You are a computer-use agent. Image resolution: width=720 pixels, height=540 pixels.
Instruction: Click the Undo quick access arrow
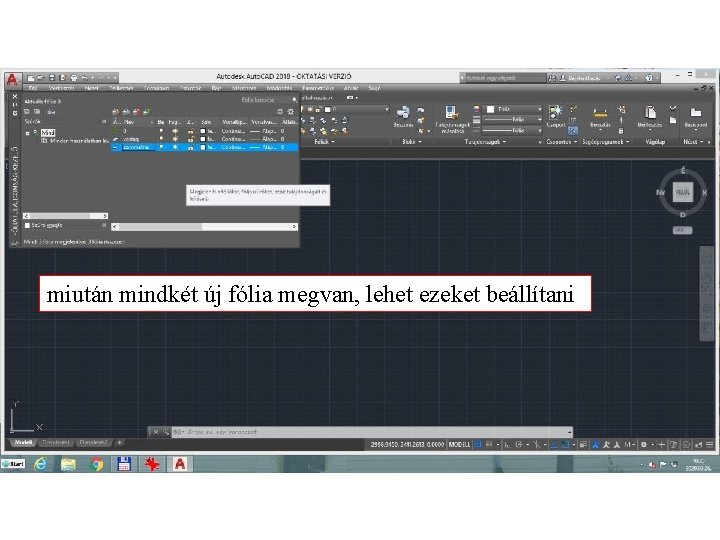pyautogui.click(x=85, y=78)
